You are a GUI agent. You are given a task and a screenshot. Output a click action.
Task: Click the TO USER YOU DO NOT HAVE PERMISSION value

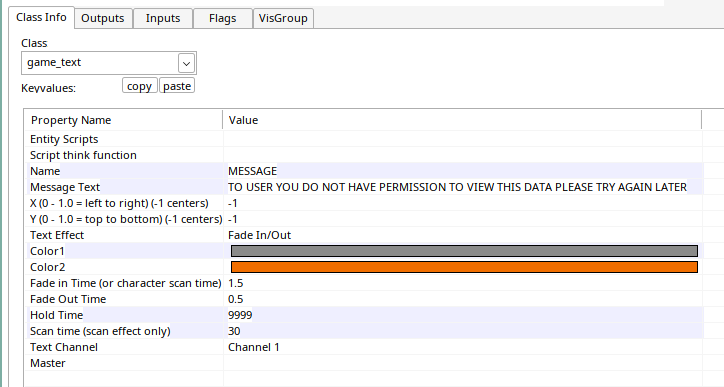click(x=457, y=187)
